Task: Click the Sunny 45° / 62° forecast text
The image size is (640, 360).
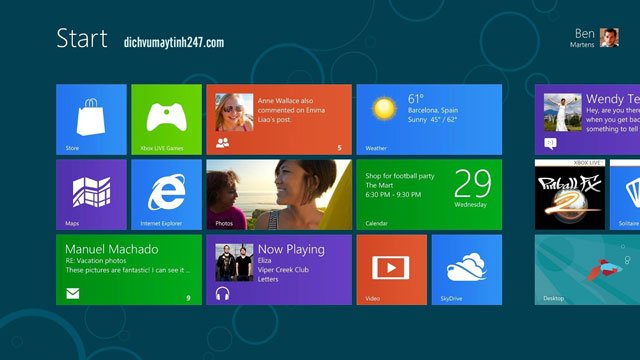Action: click(432, 120)
